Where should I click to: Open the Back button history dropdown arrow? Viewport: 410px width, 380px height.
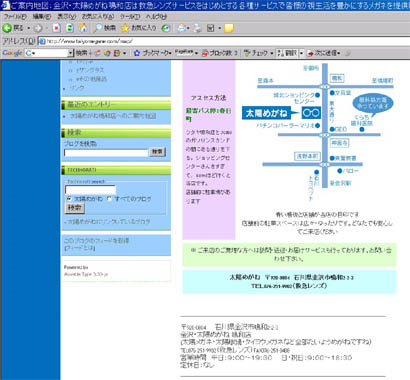(29, 28)
